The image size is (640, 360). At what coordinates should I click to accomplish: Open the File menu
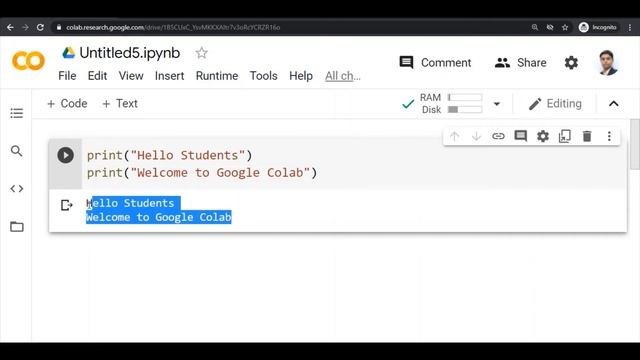[x=67, y=76]
